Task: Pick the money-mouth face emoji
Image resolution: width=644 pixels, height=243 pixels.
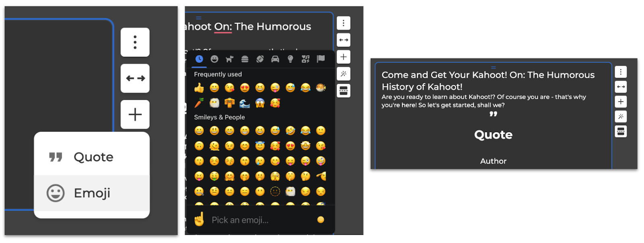Action: [x=215, y=177]
